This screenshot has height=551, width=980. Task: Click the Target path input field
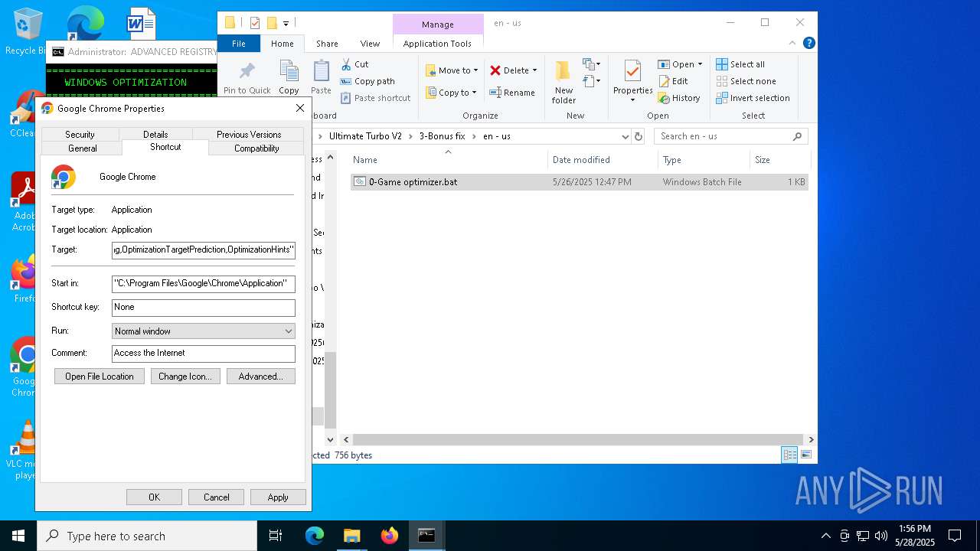pyautogui.click(x=204, y=250)
